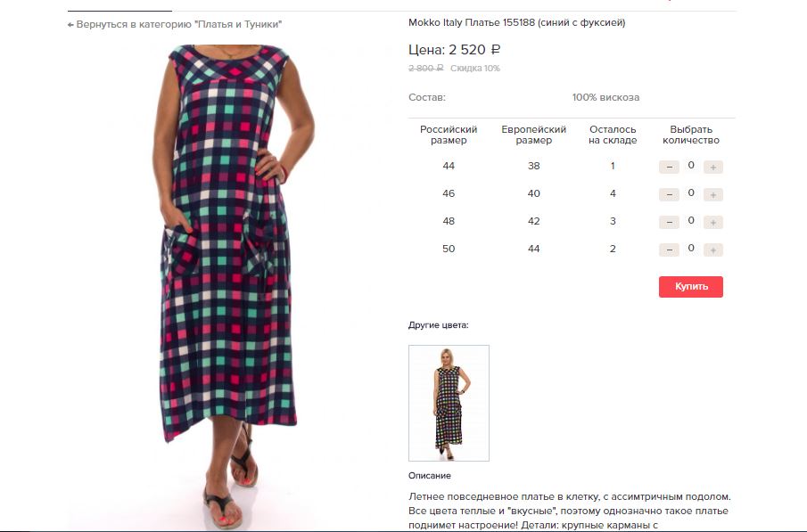
Task: Select the quantity value in size 46 row
Action: point(691,193)
